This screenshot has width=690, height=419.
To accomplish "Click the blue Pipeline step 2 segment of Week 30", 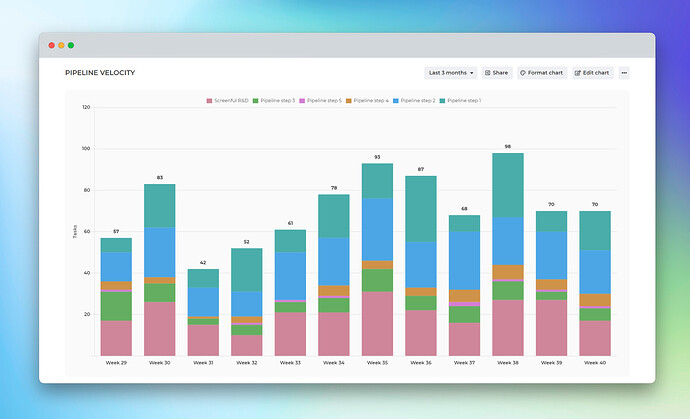I will coord(160,252).
